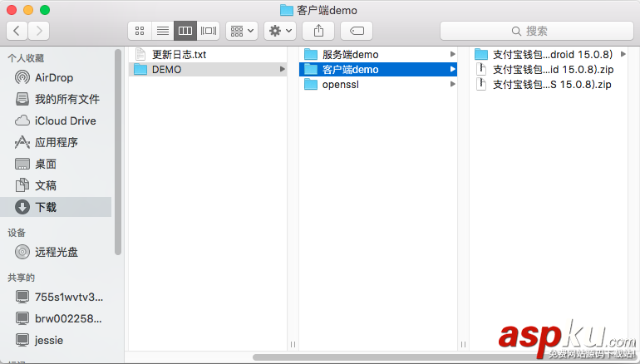The height and width of the screenshot is (364, 640).
Task: Switch to Cover Flow view
Action: [209, 31]
